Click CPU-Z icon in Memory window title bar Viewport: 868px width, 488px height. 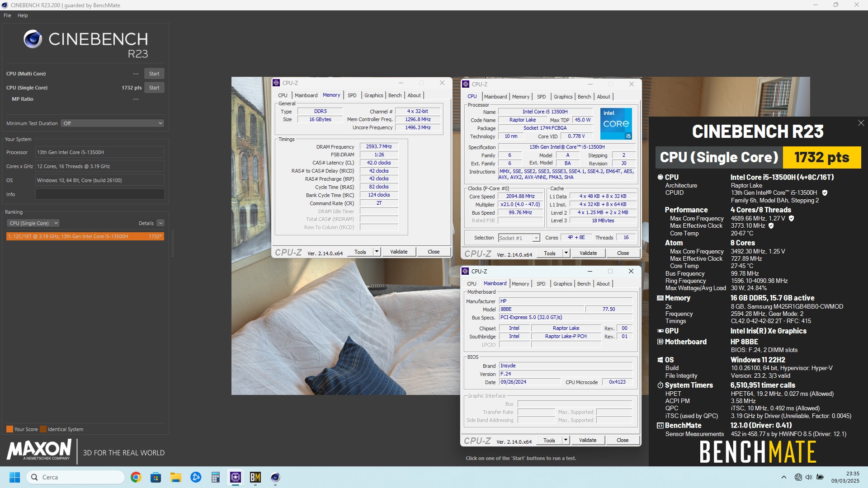tap(276, 83)
